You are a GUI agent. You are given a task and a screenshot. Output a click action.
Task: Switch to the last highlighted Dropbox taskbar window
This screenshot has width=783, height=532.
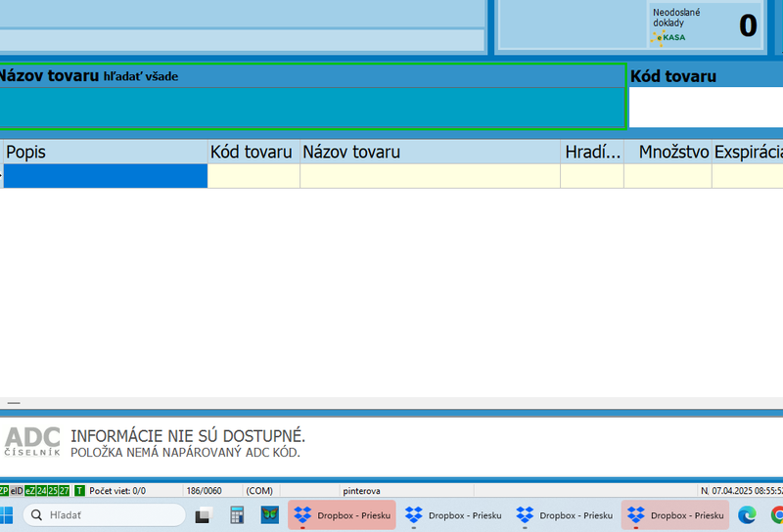675,514
